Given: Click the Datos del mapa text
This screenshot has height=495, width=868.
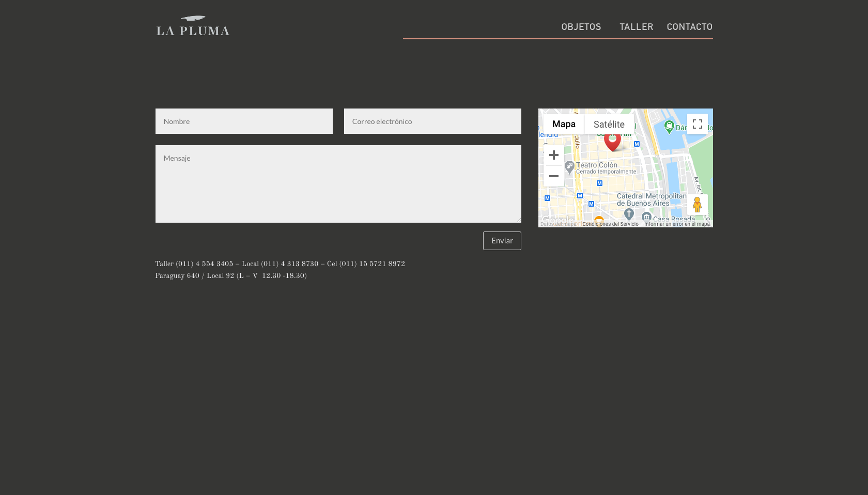Looking at the screenshot, I should pyautogui.click(x=558, y=224).
